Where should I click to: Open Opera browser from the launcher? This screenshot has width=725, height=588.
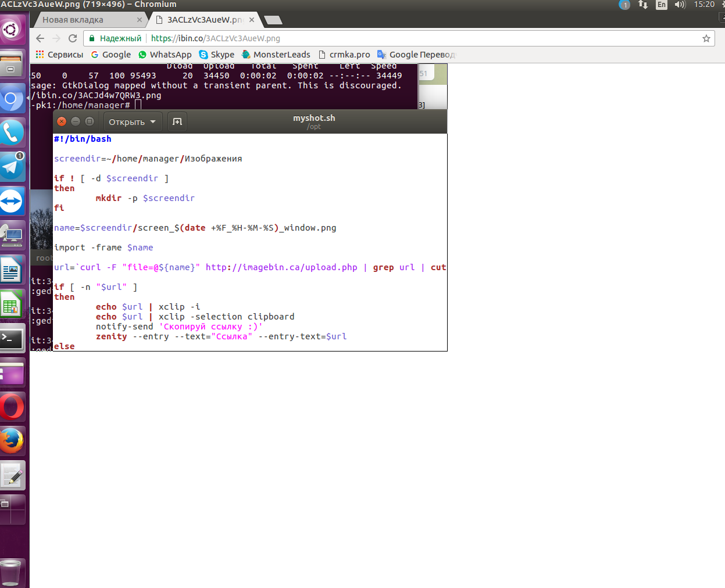12,407
